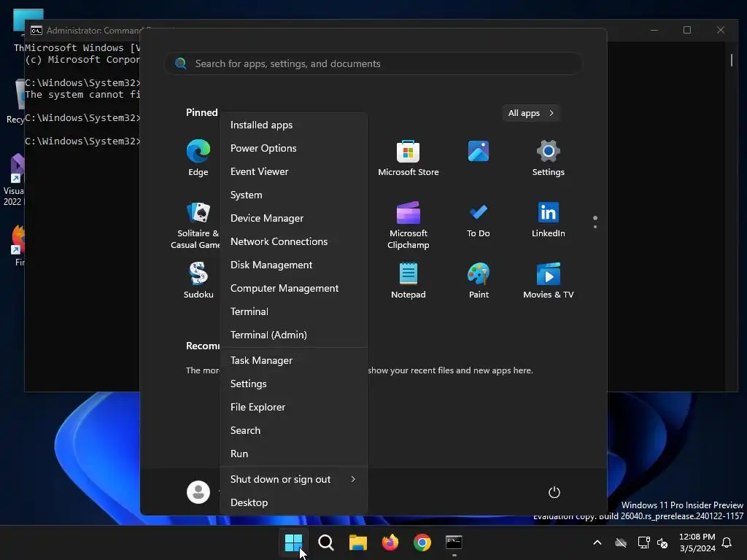Screen dimensions: 747x560
Task: Open Run dialog entry
Action: (293, 454)
